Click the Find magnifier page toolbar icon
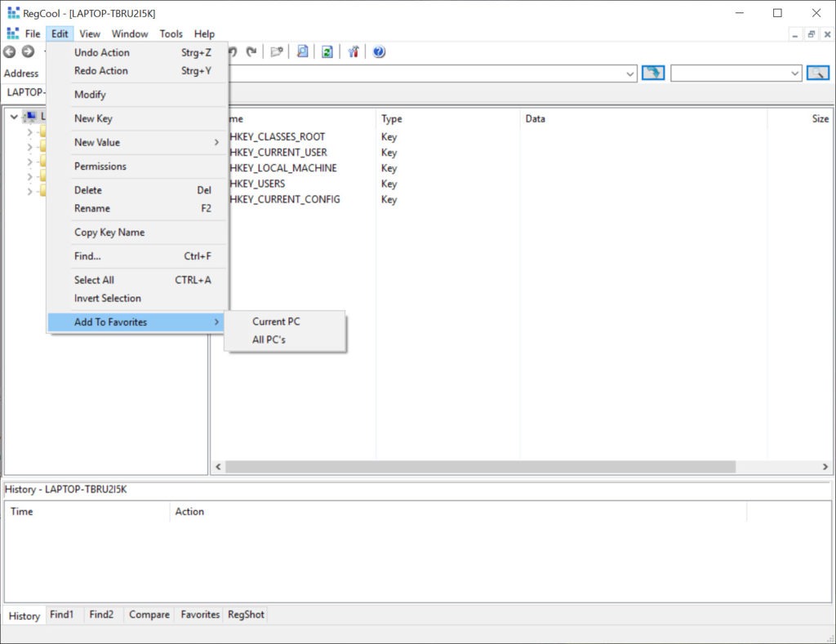The width and height of the screenshot is (836, 644). pos(302,51)
